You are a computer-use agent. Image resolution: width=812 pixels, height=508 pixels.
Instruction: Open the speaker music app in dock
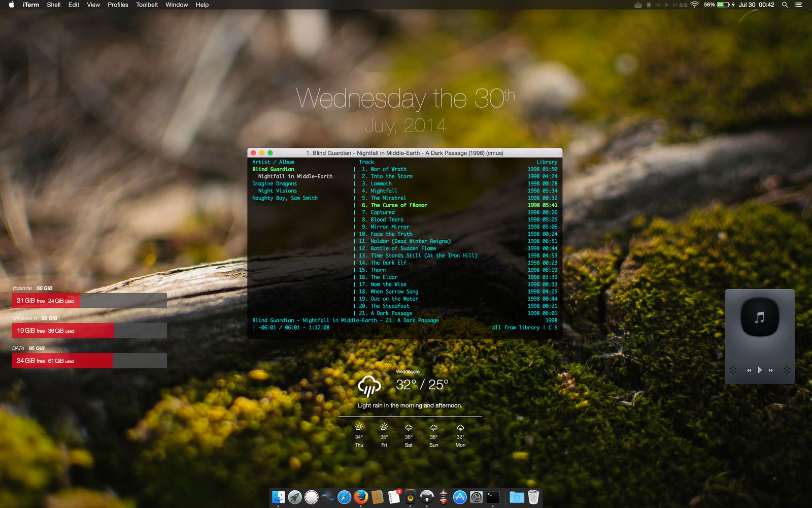pos(410,497)
